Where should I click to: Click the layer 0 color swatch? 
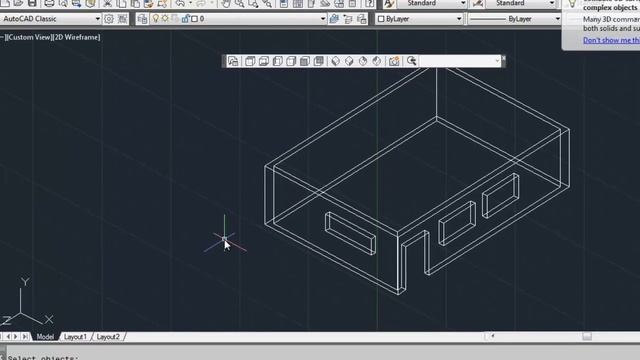pos(195,19)
